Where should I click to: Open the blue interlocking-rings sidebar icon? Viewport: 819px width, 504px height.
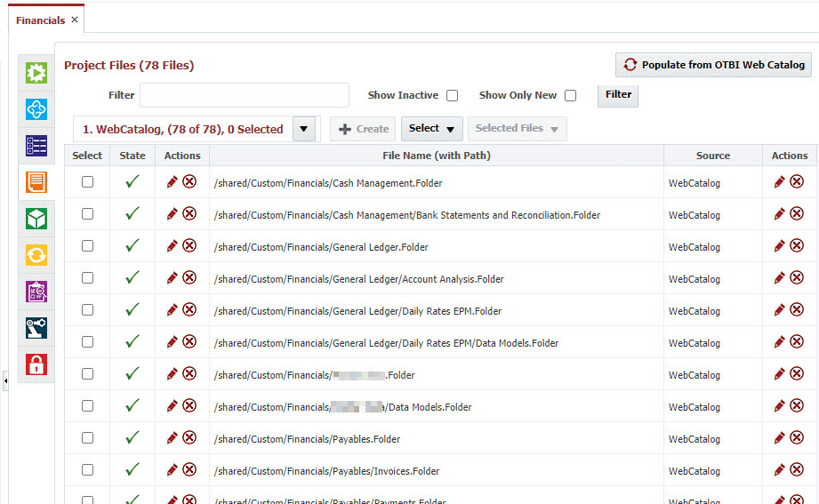[x=36, y=109]
